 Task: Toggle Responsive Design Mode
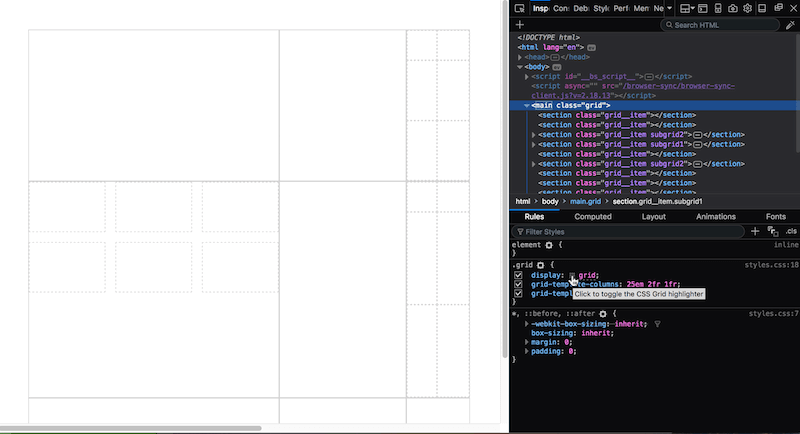718,8
